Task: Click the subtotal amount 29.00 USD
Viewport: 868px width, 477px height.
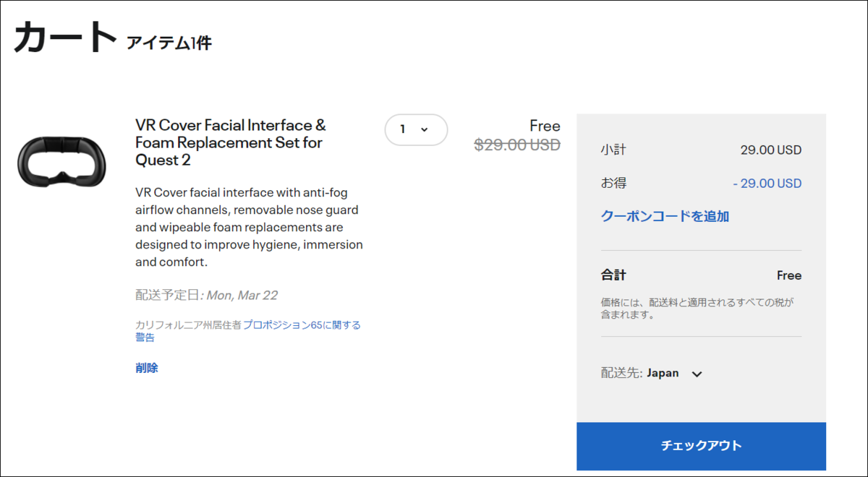Action: pos(771,150)
